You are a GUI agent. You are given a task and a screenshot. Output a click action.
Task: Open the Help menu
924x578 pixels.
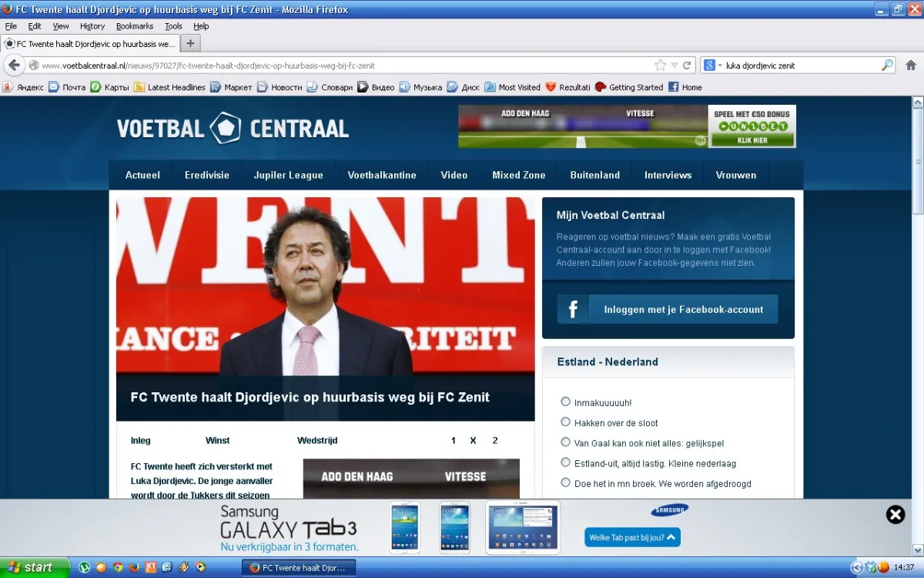[x=201, y=26]
